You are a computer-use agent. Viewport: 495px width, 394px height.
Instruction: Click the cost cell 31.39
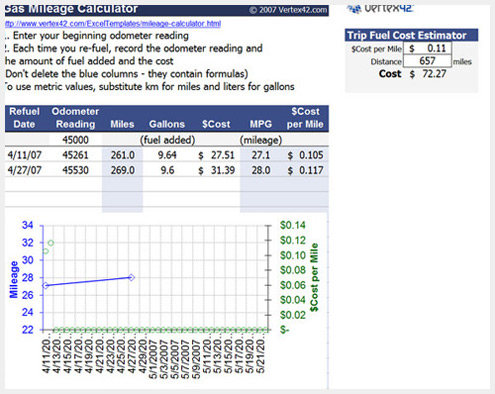point(216,170)
